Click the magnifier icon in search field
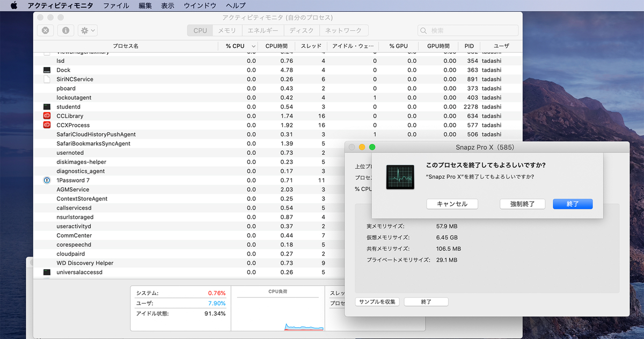 tap(424, 31)
